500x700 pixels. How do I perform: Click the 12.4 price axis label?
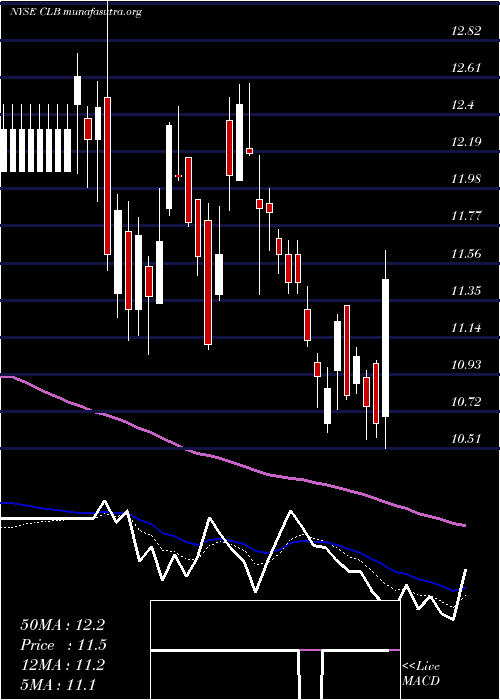click(462, 105)
